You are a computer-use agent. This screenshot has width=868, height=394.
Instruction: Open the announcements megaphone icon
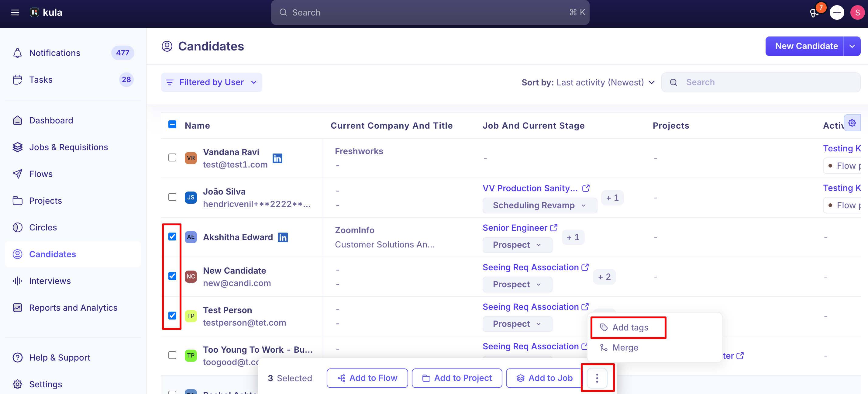tap(815, 13)
